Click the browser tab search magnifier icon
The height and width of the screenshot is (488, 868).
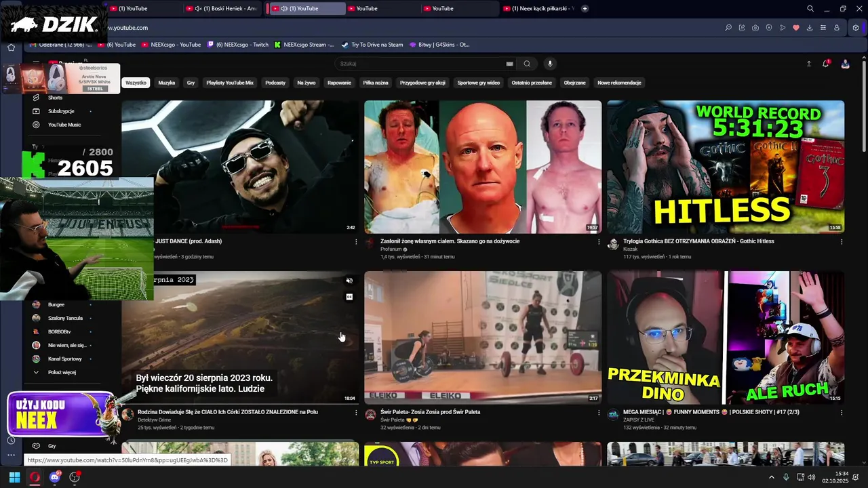point(810,9)
